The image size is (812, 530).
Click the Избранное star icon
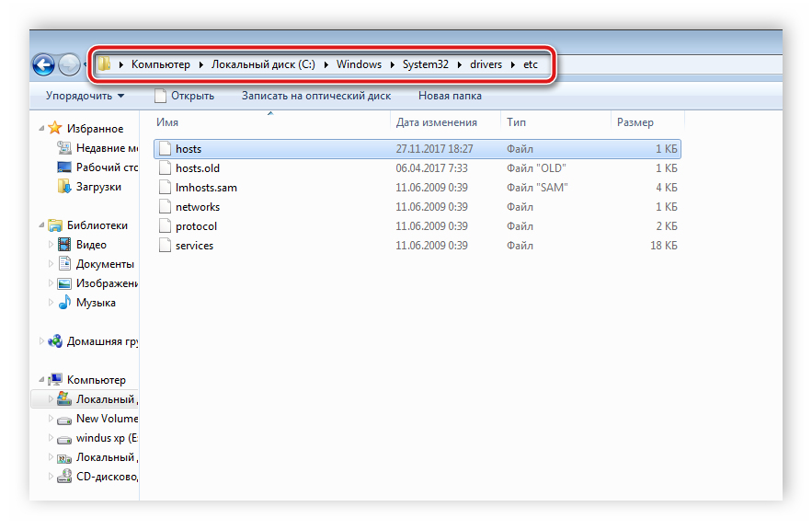55,129
